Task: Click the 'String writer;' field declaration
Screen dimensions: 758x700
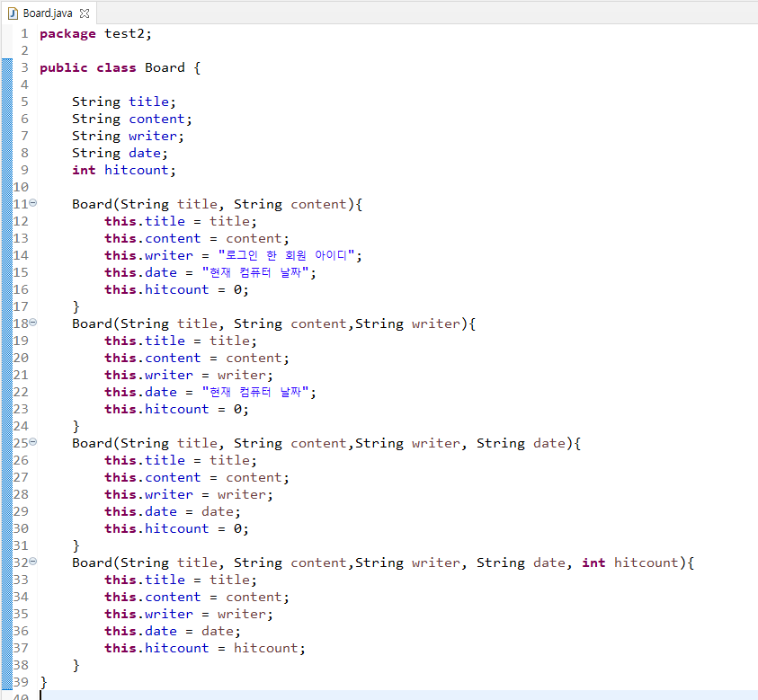Action: coord(128,137)
